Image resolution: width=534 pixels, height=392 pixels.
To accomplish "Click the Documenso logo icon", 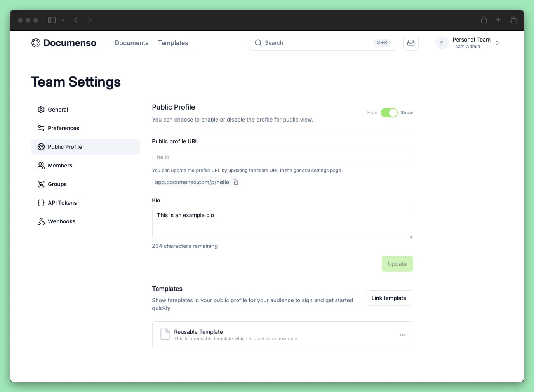I will point(35,43).
